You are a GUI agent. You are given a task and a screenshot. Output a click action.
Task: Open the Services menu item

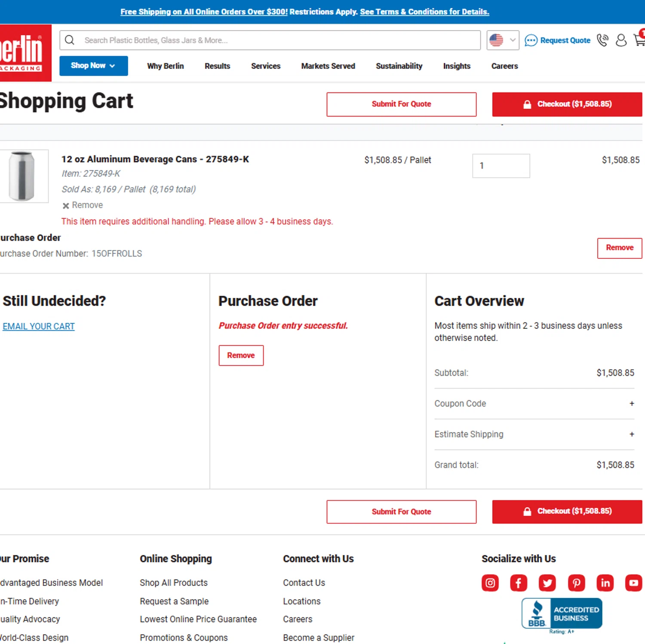265,66
